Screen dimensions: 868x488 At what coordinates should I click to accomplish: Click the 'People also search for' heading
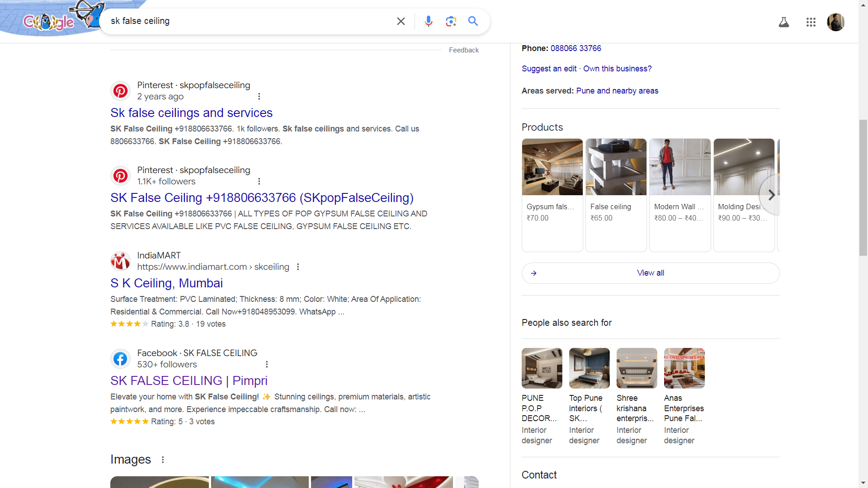pos(566,323)
